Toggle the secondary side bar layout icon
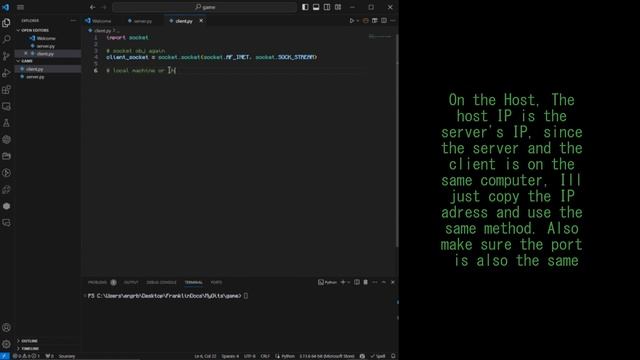The image size is (640, 360). 327,7
